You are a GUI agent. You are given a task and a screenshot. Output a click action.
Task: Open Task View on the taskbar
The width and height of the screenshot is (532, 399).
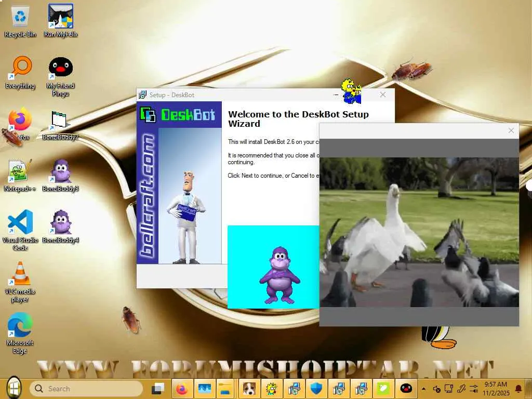point(158,389)
